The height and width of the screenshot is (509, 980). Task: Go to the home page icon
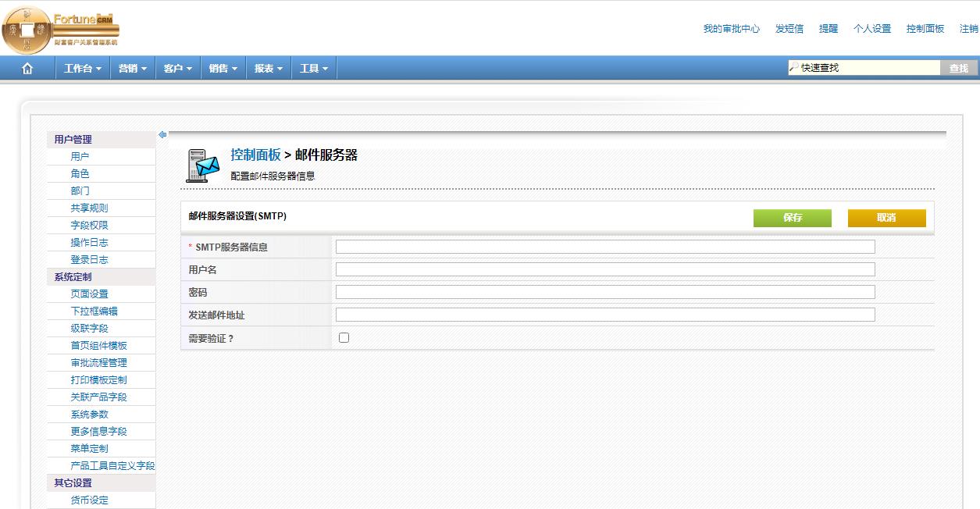pos(27,69)
